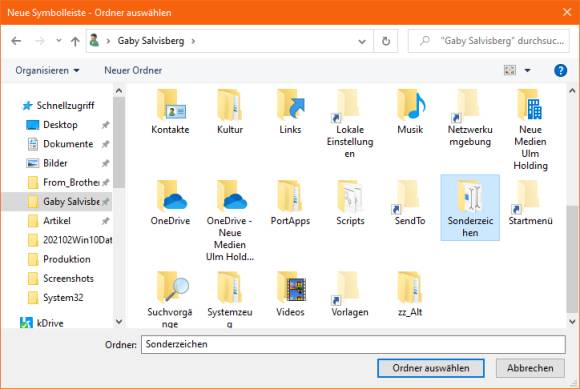This screenshot has height=389, width=580.
Task: Select the PortApps folder
Action: (290, 203)
